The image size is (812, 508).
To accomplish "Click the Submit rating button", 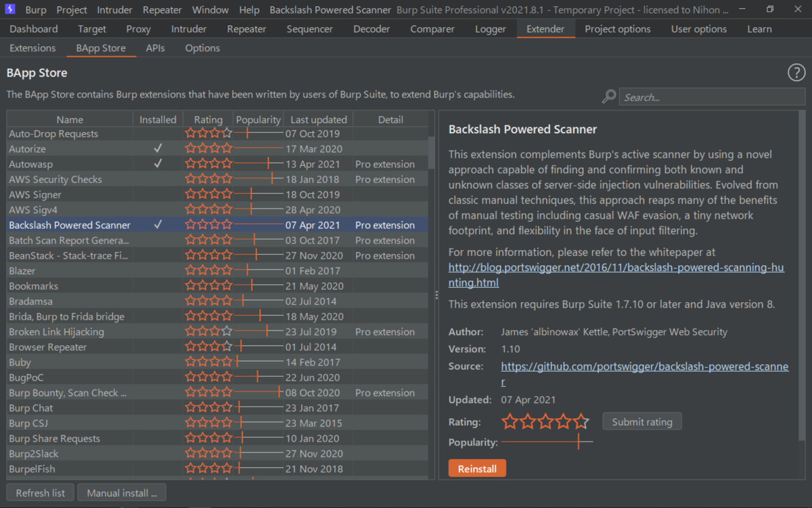I will click(642, 422).
